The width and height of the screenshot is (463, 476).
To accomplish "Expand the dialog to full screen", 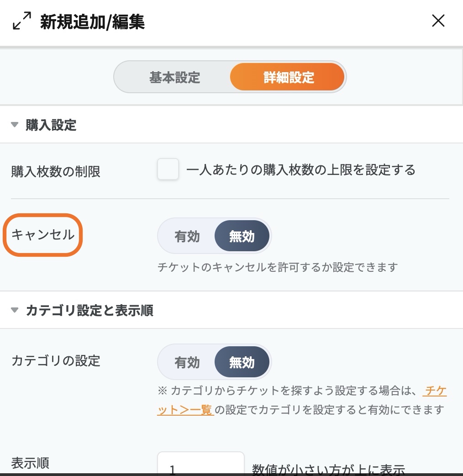I will (x=21, y=21).
